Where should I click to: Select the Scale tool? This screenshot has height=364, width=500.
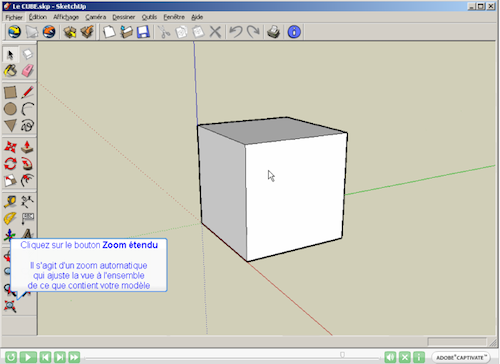click(x=10, y=180)
